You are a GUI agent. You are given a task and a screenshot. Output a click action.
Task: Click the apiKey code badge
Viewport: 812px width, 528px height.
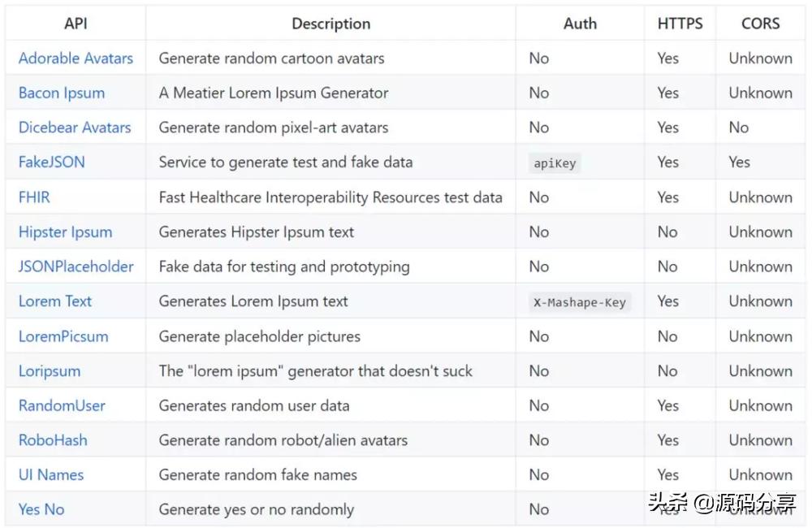click(x=555, y=163)
